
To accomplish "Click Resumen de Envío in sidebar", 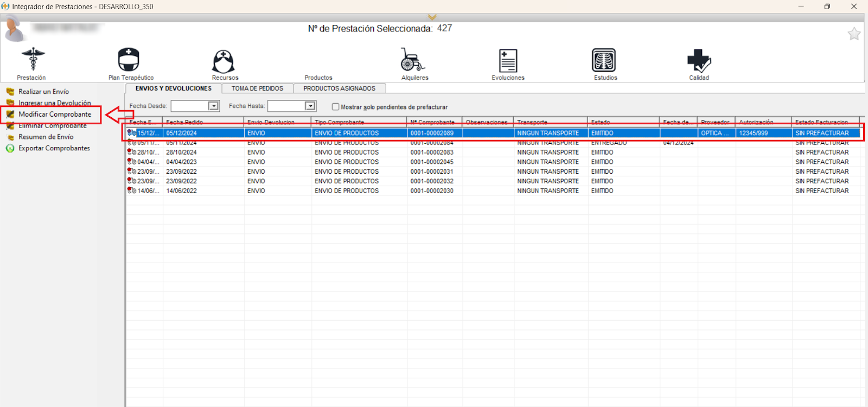I will (x=46, y=137).
